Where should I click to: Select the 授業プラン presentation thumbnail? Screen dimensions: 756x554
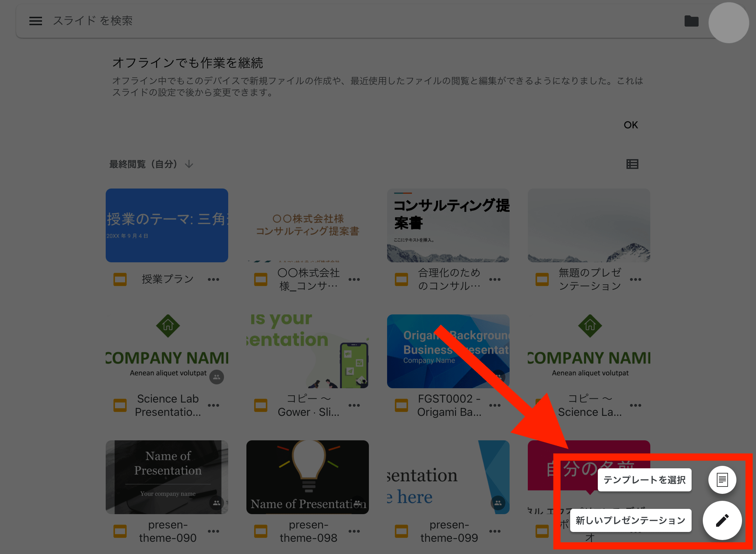point(167,225)
